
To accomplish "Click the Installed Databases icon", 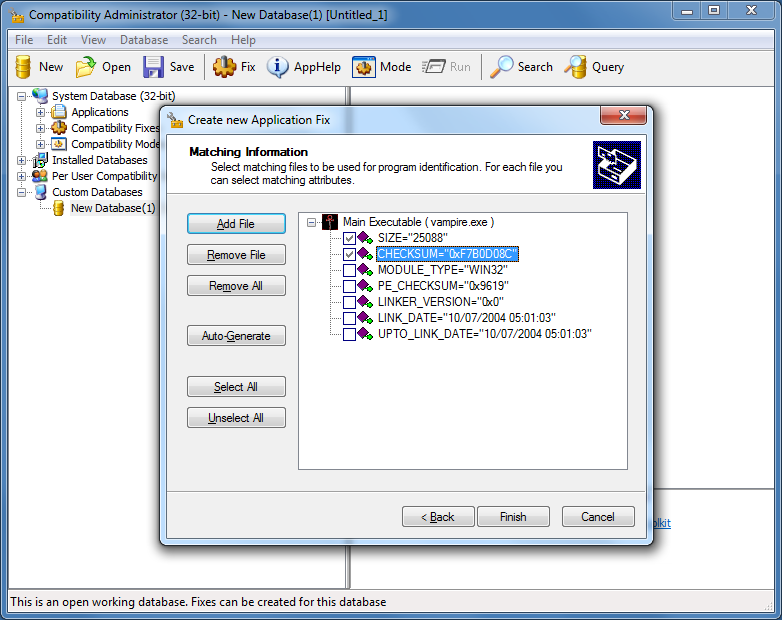I will (40, 160).
